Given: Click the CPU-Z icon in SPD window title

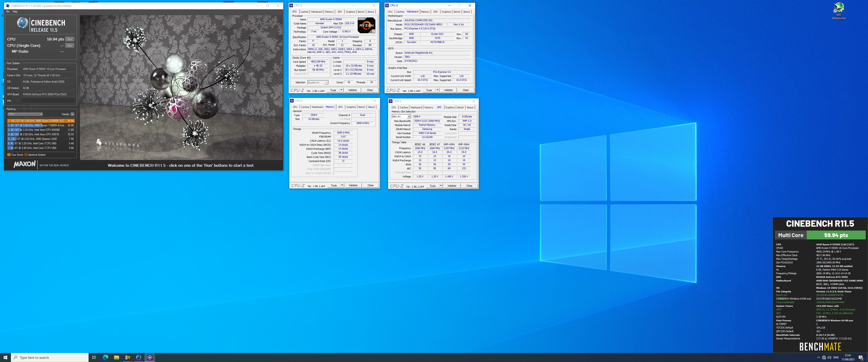Looking at the screenshot, I should (391, 101).
